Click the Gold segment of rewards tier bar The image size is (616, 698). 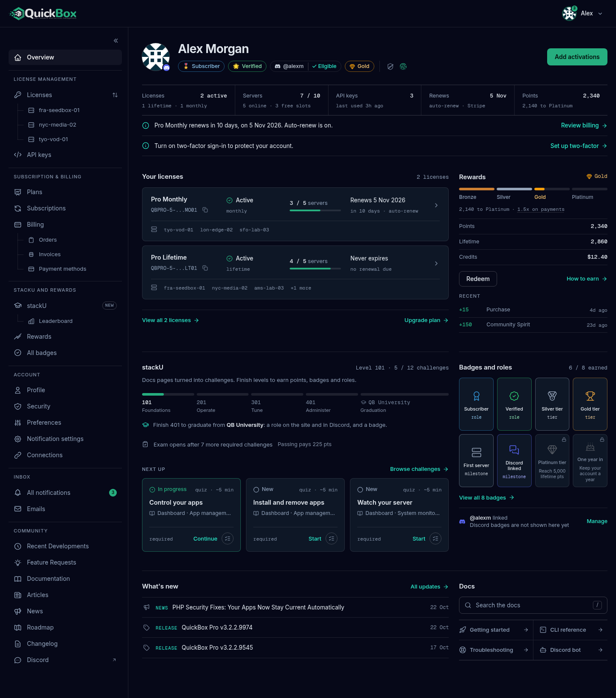(552, 189)
